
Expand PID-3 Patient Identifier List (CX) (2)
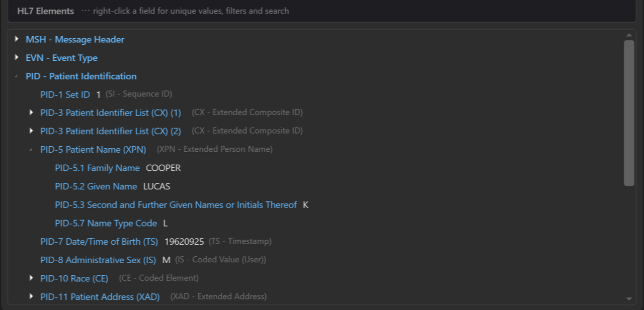click(x=31, y=131)
